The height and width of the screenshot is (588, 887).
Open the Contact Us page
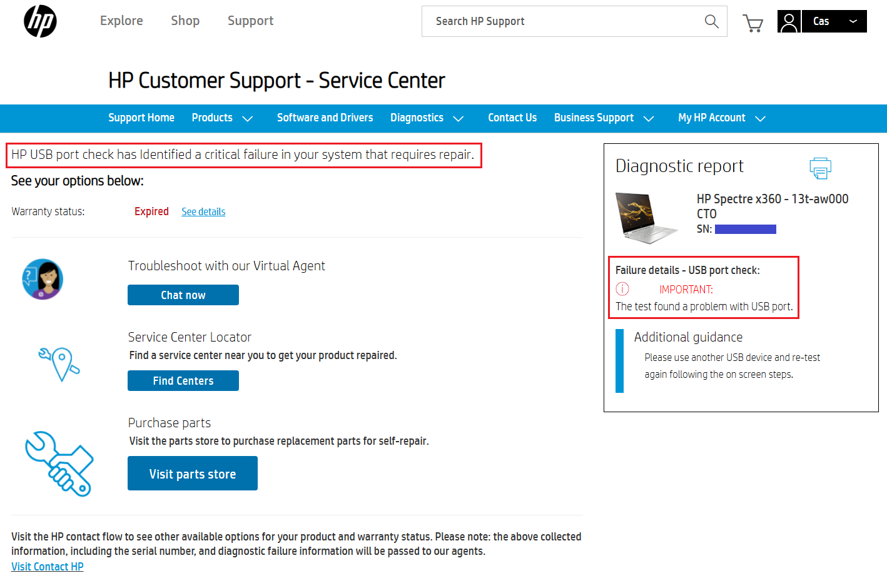click(x=512, y=118)
